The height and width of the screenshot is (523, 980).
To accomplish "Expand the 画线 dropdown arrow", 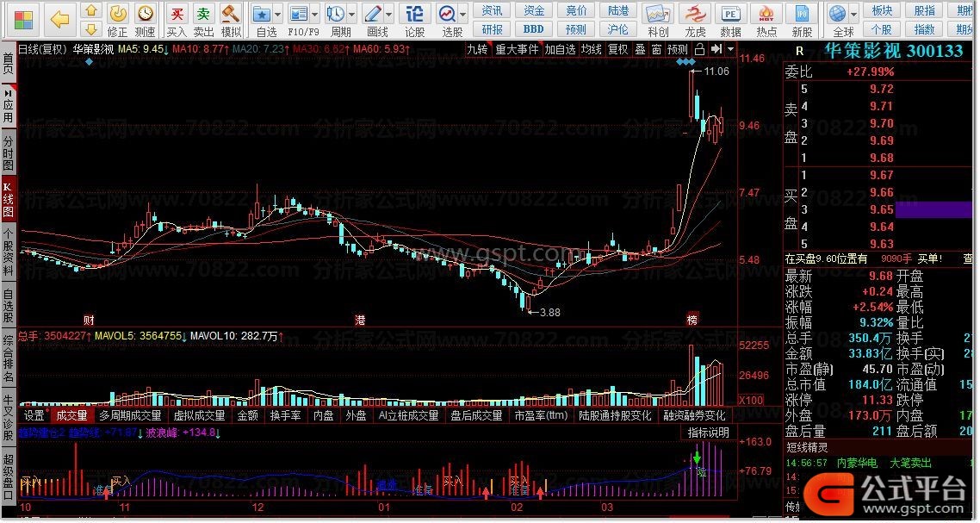I will tap(388, 14).
